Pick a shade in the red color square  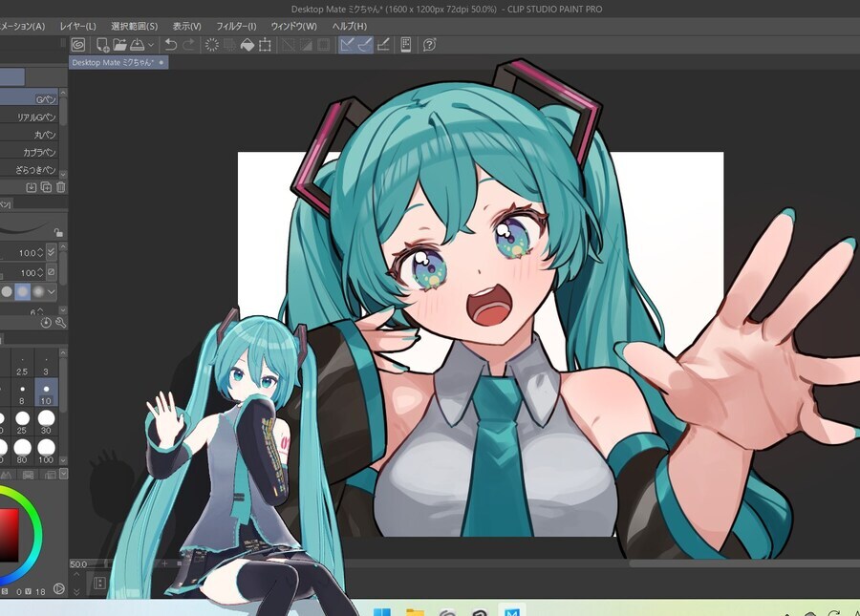pos(9,535)
